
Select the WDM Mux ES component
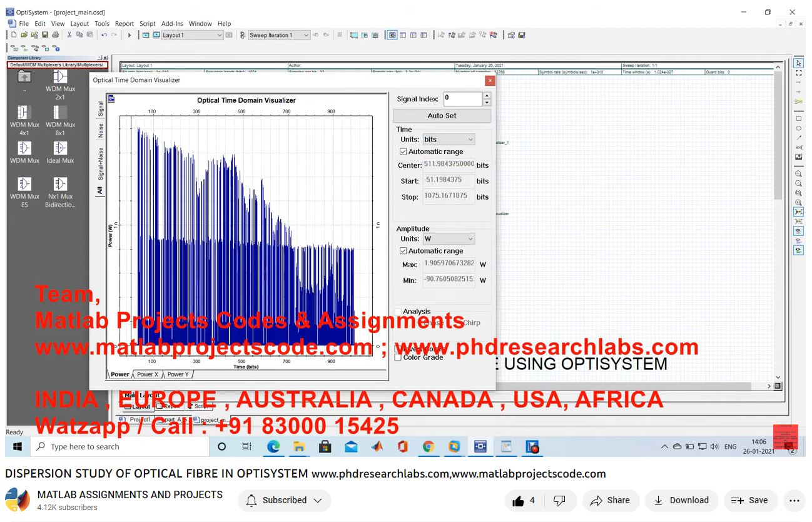(x=24, y=192)
